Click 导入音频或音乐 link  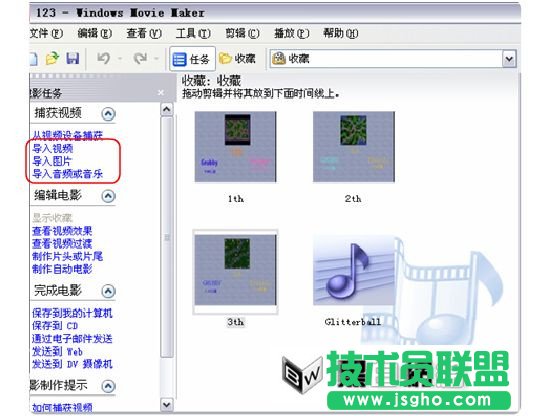point(67,174)
